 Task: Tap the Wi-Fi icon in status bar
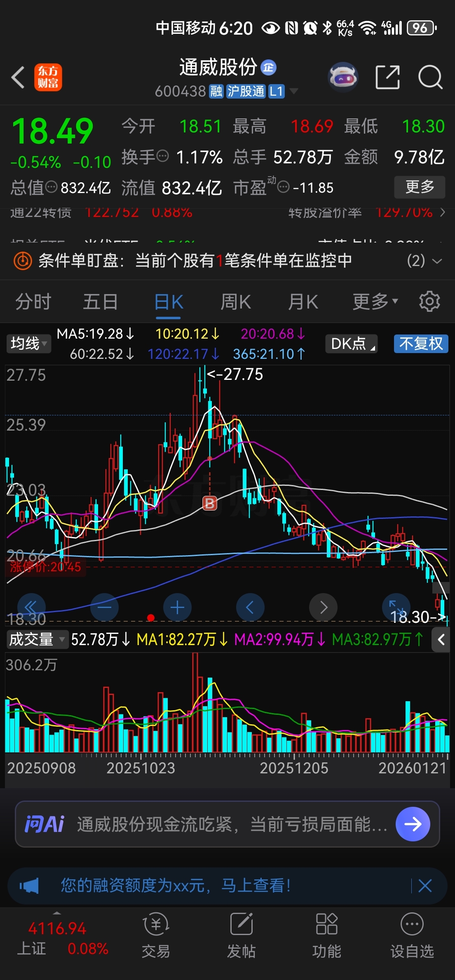click(x=367, y=28)
